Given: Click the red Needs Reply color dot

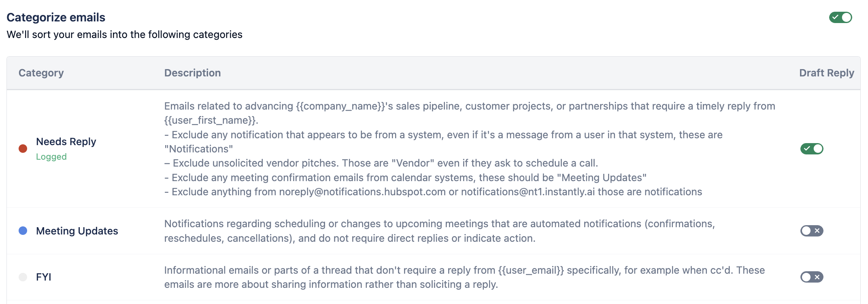Looking at the screenshot, I should [23, 149].
